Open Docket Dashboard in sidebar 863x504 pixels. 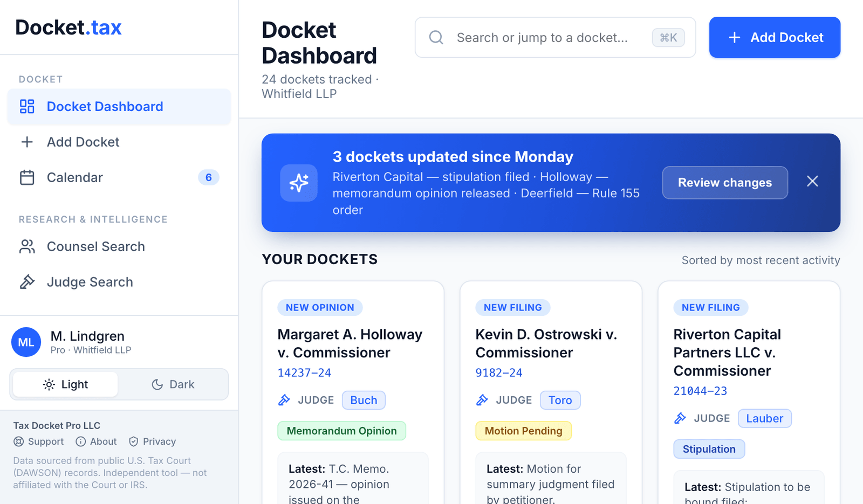pos(119,107)
